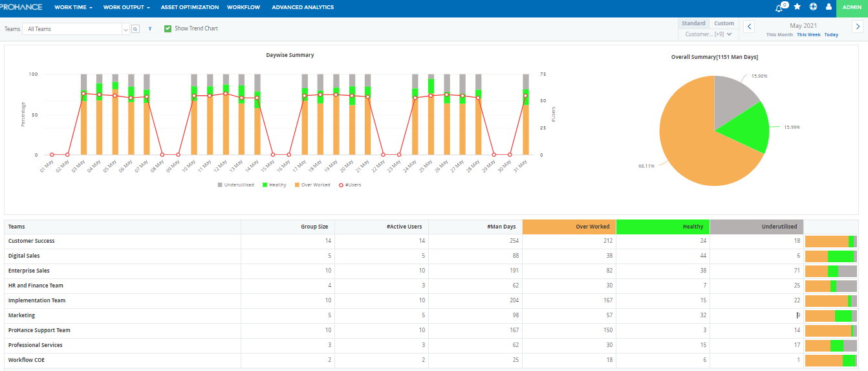Go to previous month arrow

[749, 27]
